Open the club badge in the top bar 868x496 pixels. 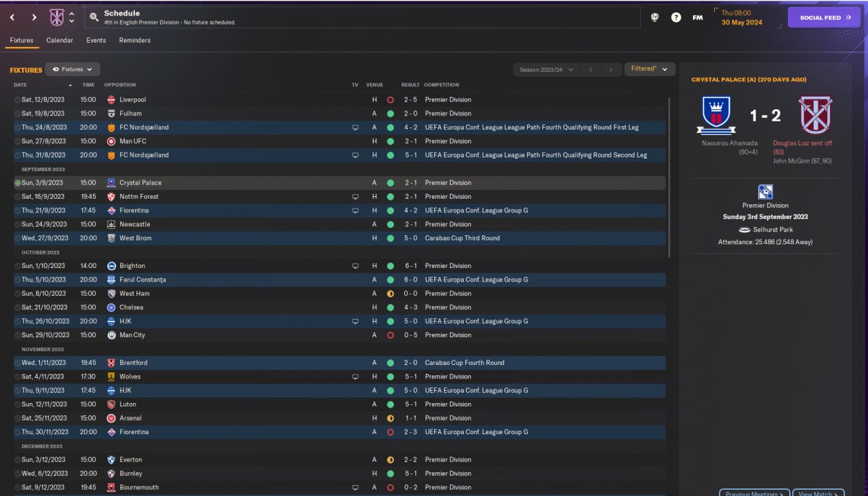[x=57, y=18]
